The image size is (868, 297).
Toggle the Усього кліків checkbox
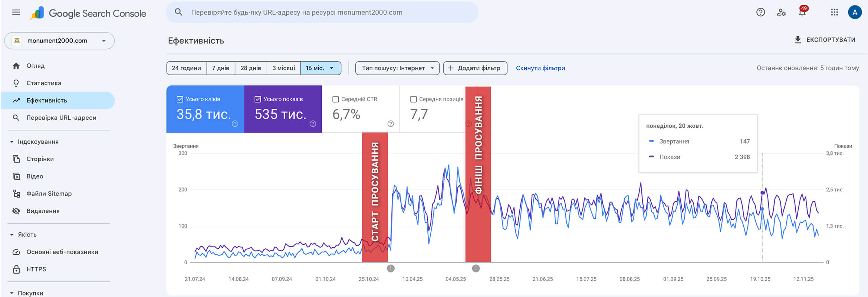coord(180,99)
